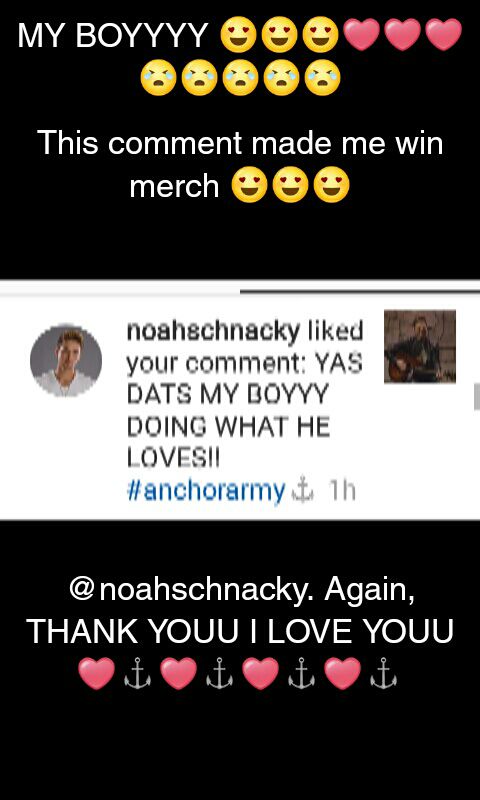Viewport: 480px width, 800px height.
Task: Click the 'MY BOYYYY' caption text
Action: [113, 35]
